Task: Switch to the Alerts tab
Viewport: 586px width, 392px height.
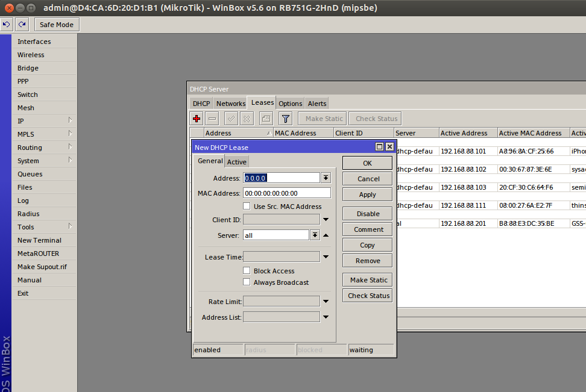Action: 317,104
